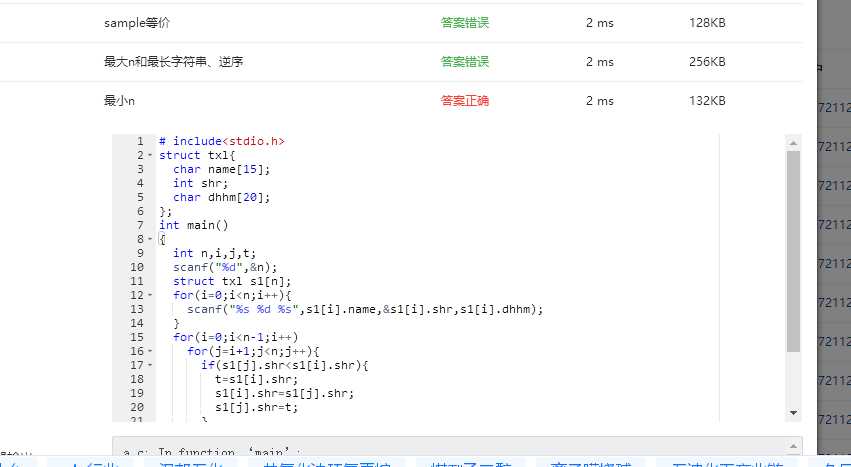Click the red '答案正确' result text
The height and width of the screenshot is (467, 851).
tap(465, 101)
